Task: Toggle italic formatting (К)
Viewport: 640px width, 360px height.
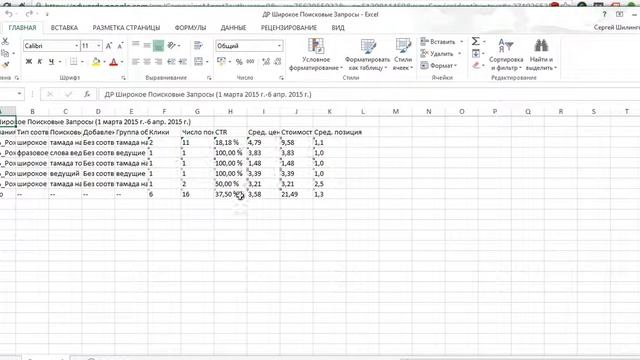Action: click(40, 62)
